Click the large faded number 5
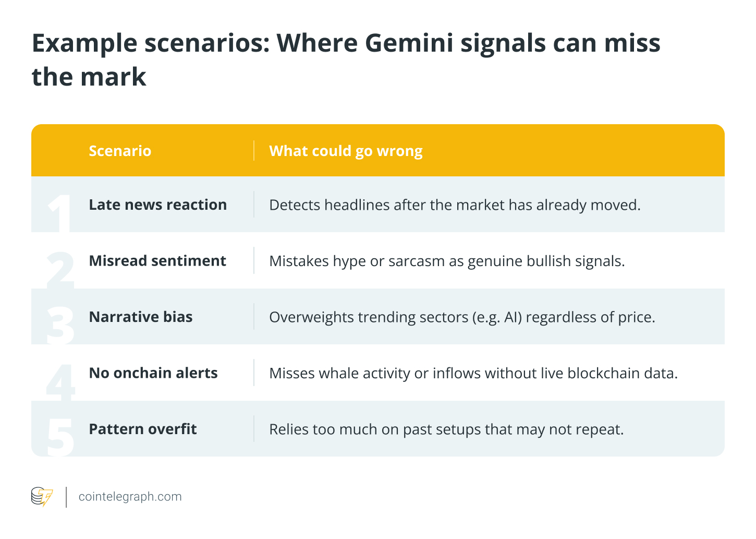 (x=60, y=437)
